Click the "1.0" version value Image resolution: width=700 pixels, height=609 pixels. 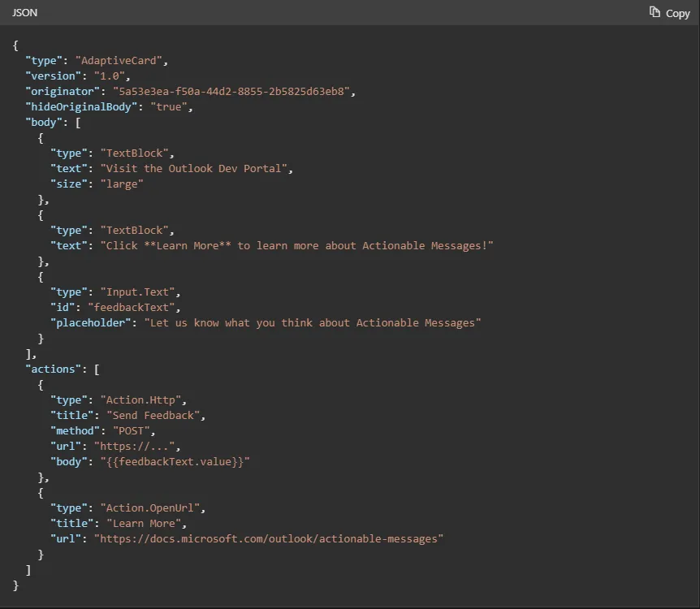[109, 76]
